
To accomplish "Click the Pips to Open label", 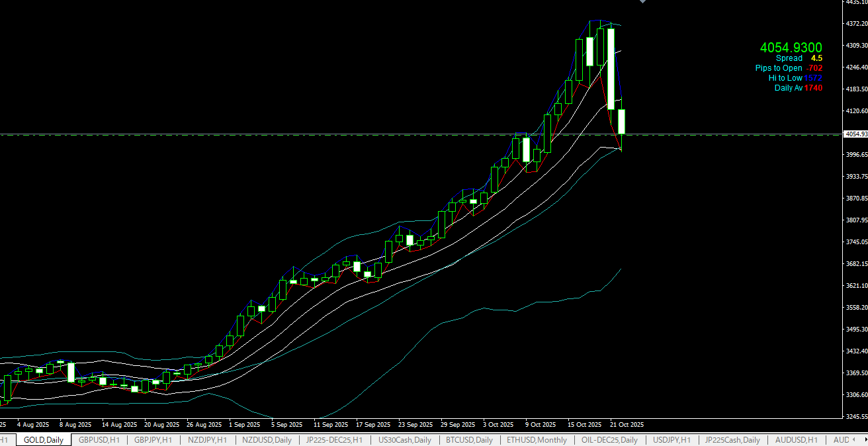I will coord(779,68).
